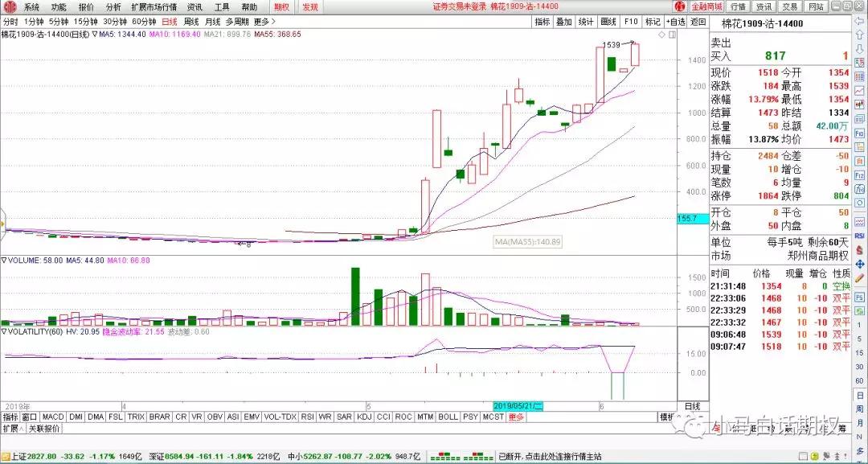The width and height of the screenshot is (868, 464).
Task: Select the 60分钟 period
Action: tap(144, 22)
